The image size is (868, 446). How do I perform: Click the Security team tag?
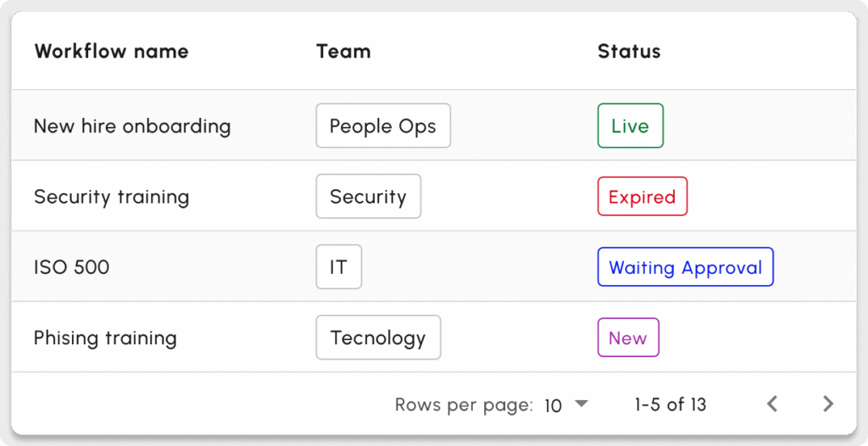click(368, 197)
